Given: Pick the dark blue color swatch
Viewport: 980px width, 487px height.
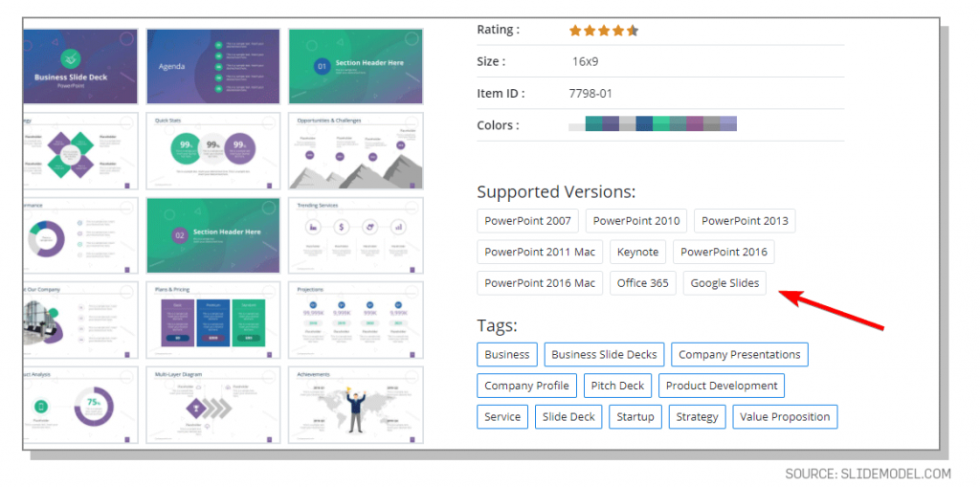Looking at the screenshot, I should pos(644,123).
